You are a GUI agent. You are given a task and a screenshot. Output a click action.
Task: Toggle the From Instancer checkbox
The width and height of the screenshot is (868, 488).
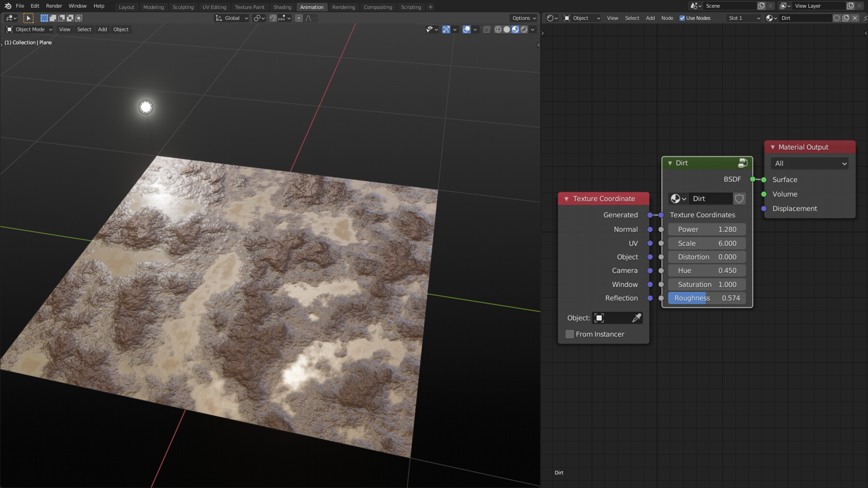[x=570, y=334]
